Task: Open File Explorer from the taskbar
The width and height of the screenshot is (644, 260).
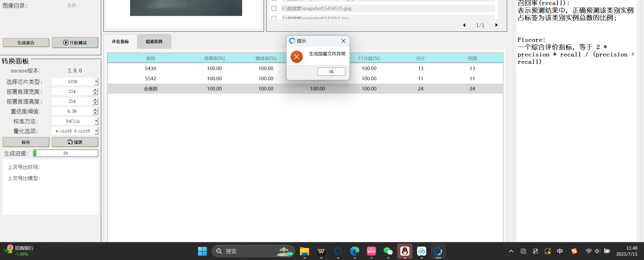Action: coord(305,251)
